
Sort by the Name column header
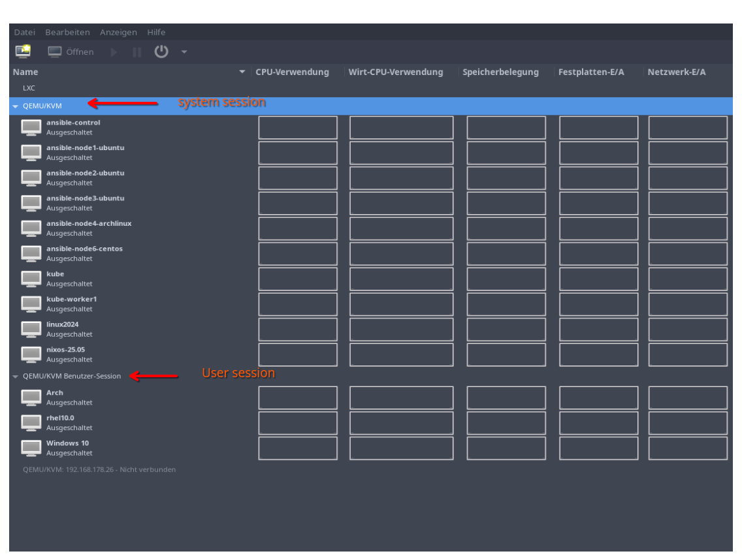tap(124, 72)
